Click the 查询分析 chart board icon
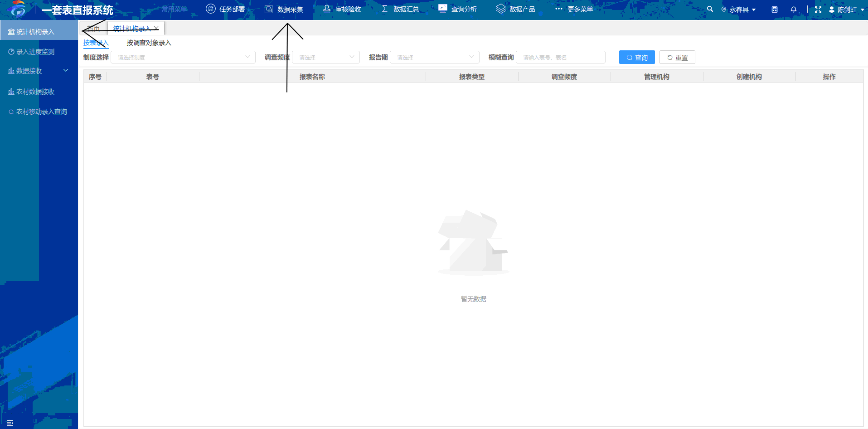This screenshot has height=429, width=868. click(x=442, y=9)
